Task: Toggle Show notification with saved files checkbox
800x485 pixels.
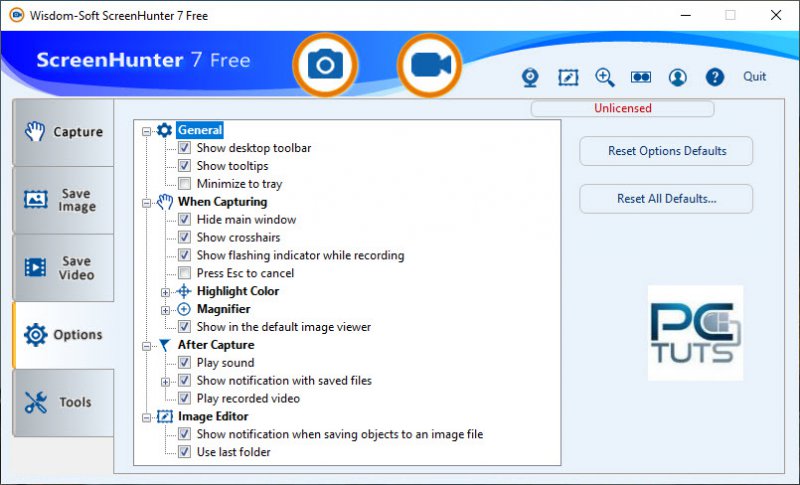Action: [x=184, y=380]
